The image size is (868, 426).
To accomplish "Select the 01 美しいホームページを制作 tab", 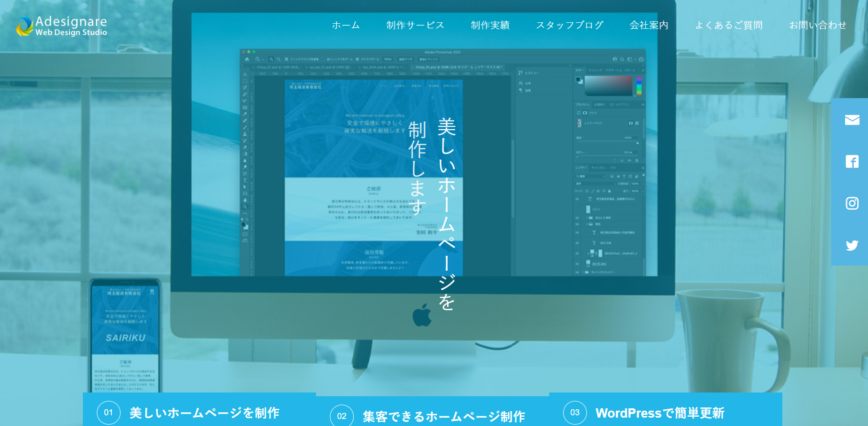I will 199,412.
